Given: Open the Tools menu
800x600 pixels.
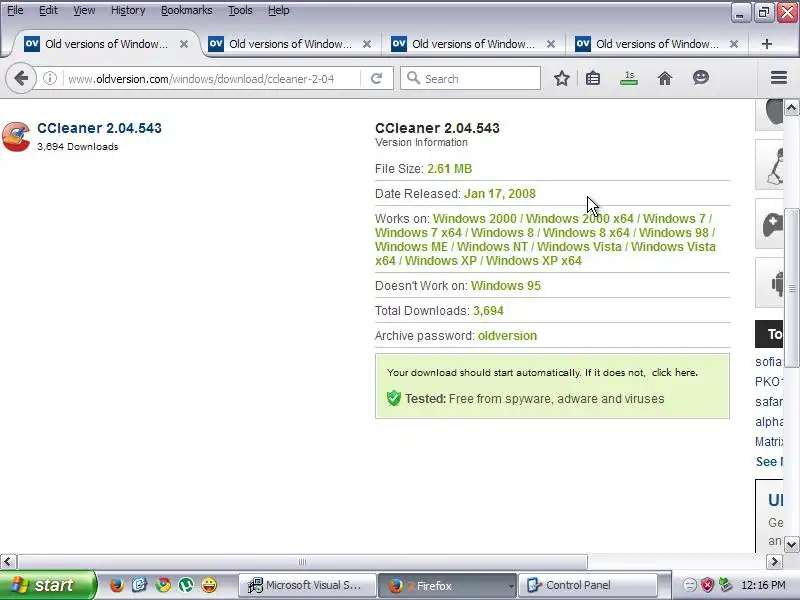Looking at the screenshot, I should [240, 10].
